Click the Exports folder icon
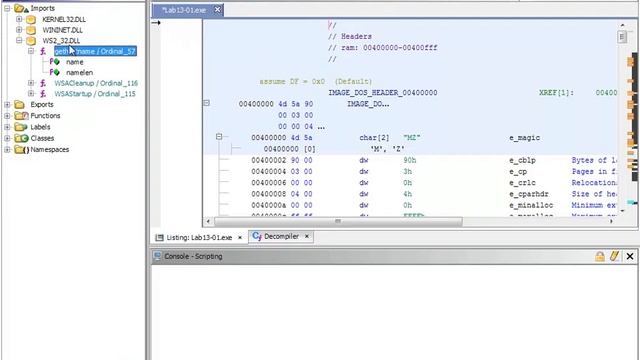640x360 pixels. 19,105
